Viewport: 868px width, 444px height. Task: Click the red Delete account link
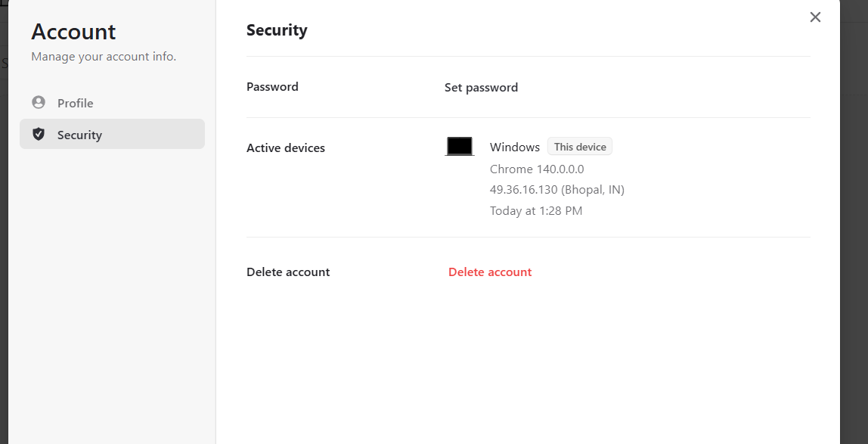(x=490, y=272)
